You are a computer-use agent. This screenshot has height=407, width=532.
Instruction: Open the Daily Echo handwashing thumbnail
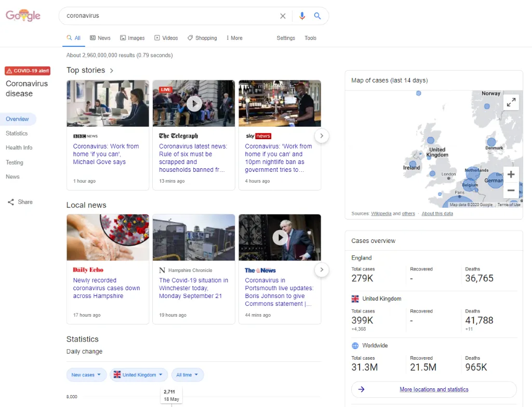(108, 237)
